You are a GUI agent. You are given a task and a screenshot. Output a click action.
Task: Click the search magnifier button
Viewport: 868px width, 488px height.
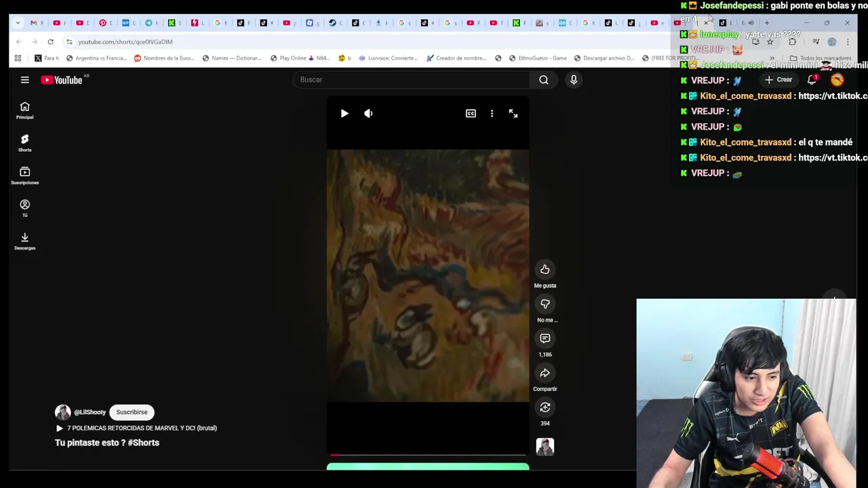544,80
